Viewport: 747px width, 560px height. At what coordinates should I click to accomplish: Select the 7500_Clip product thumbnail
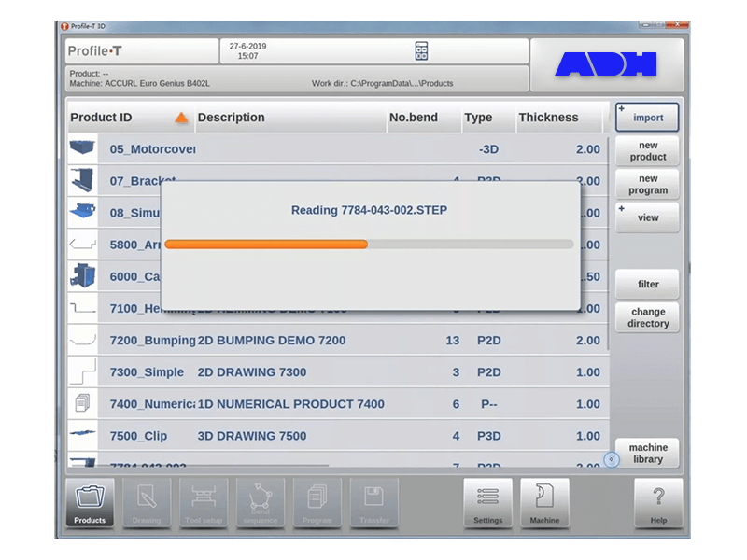point(85,436)
